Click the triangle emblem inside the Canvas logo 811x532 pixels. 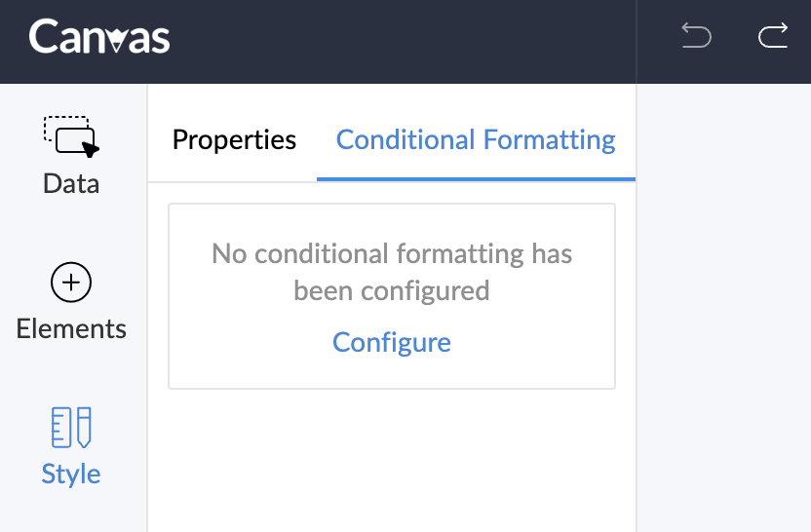(x=116, y=41)
